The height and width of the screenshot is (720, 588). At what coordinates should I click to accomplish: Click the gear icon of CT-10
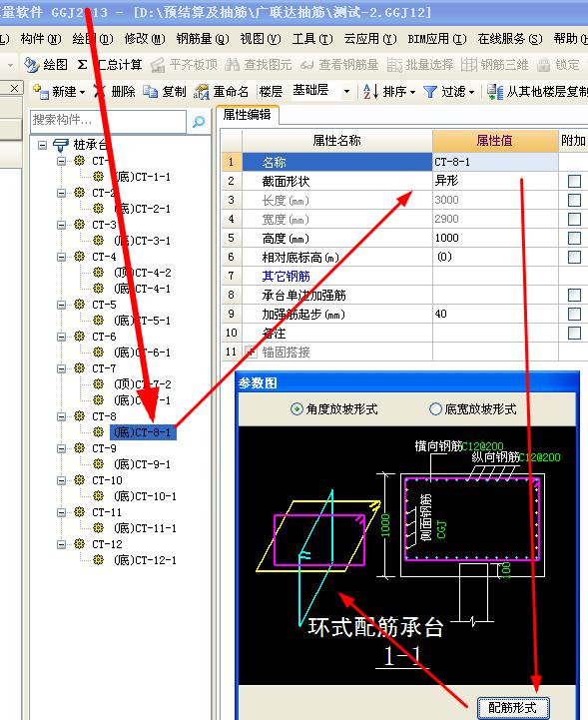pyautogui.click(x=80, y=480)
